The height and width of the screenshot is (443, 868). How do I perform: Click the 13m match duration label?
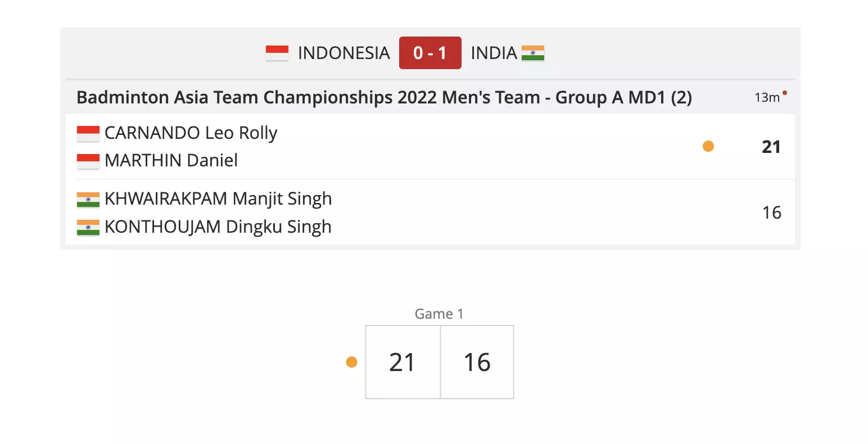pyautogui.click(x=767, y=98)
